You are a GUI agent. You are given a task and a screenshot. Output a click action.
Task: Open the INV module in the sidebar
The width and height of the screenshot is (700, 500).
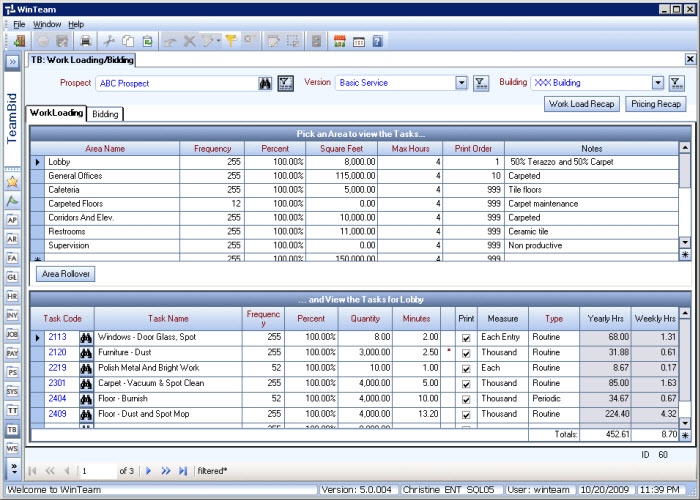[x=12, y=315]
